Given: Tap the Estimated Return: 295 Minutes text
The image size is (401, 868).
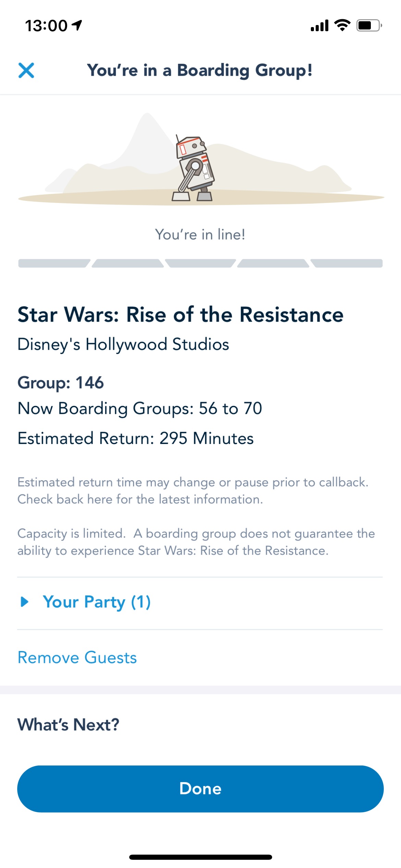Looking at the screenshot, I should point(135,438).
